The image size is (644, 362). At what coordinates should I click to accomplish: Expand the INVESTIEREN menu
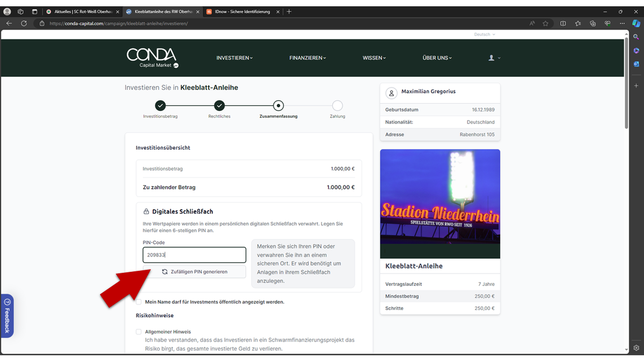[235, 58]
